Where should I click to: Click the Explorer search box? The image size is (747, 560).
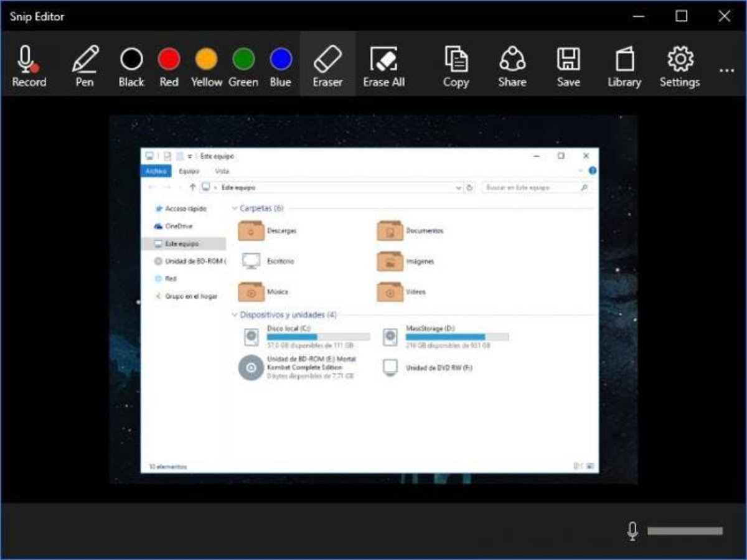tap(536, 187)
